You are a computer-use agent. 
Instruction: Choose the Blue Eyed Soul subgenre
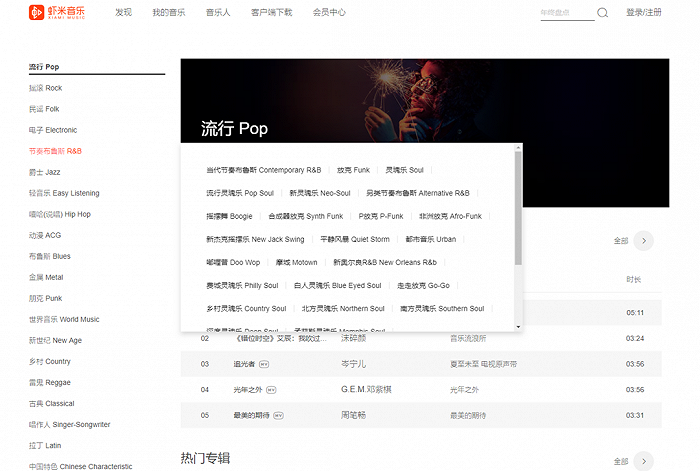[x=338, y=285]
